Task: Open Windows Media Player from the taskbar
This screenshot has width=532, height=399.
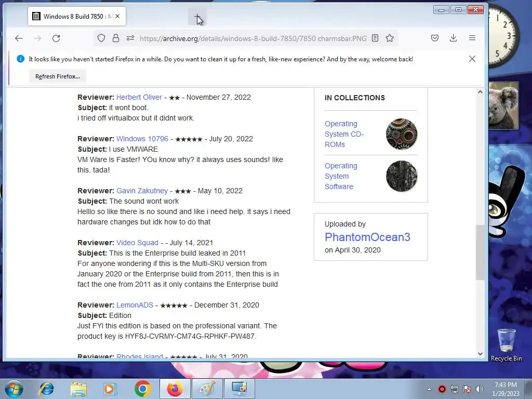Action: (110, 389)
